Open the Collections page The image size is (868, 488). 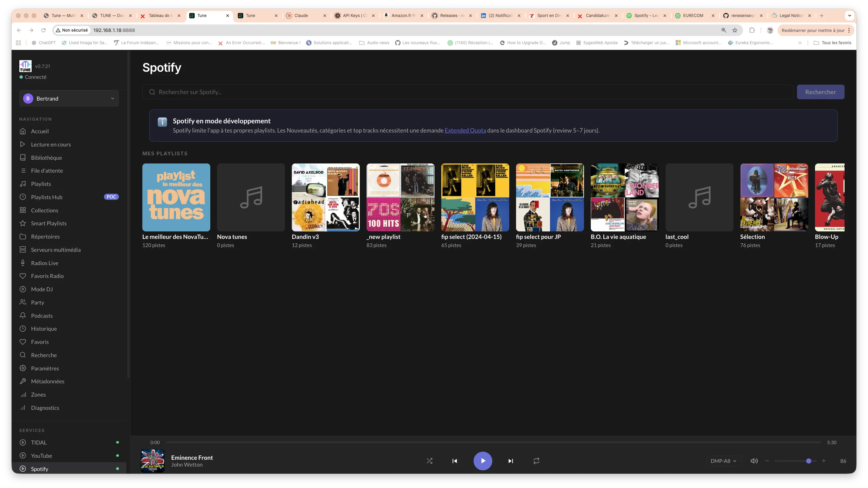click(69, 210)
